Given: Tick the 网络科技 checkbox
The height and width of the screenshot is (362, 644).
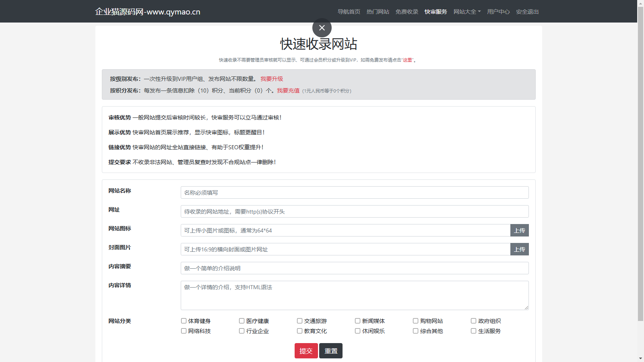Looking at the screenshot, I should click(x=184, y=331).
